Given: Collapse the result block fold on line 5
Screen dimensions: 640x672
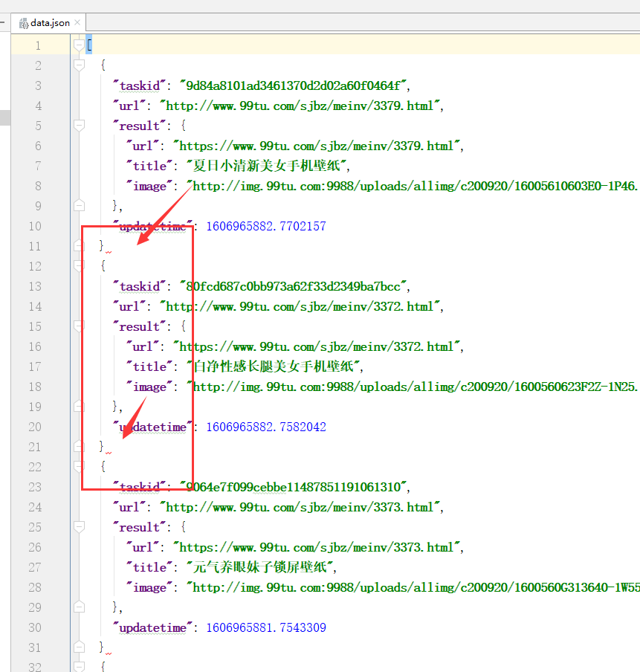Looking at the screenshot, I should [x=79, y=126].
